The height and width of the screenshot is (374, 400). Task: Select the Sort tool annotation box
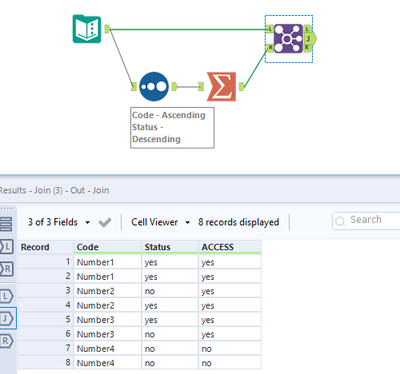coord(172,128)
